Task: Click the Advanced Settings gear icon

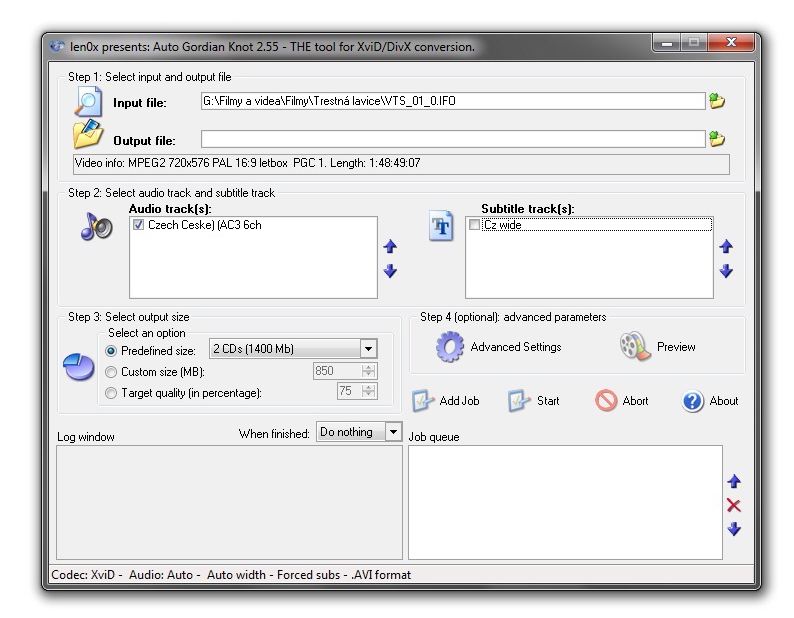Action: tap(450, 346)
